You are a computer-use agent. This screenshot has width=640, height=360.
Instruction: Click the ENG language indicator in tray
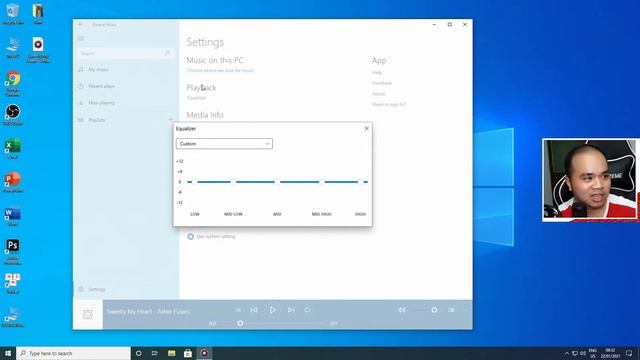point(593,353)
